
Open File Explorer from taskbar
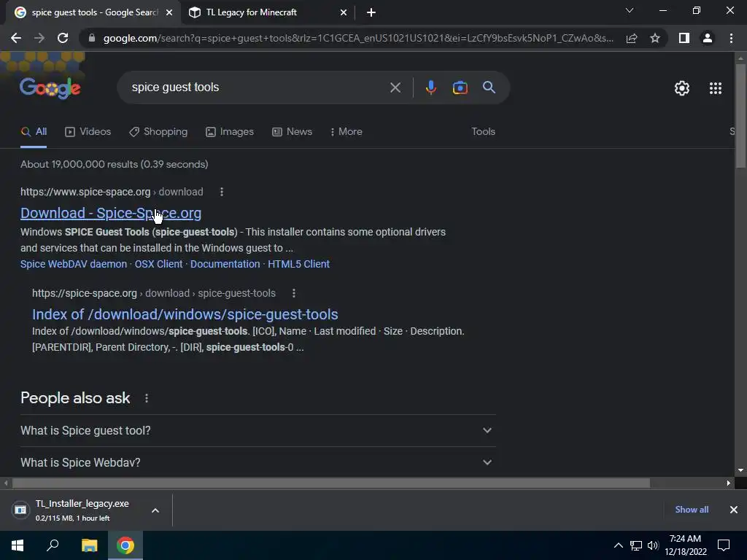point(89,545)
